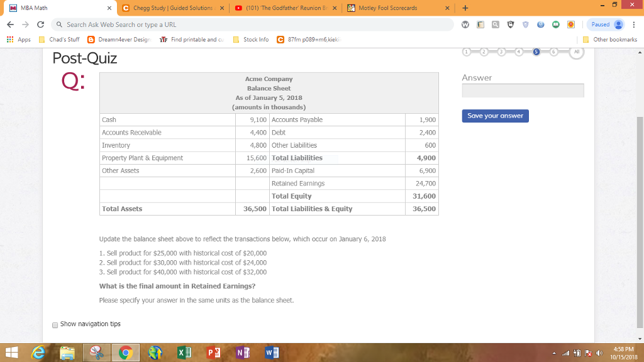Launch Excel from the taskbar
Screen dimensions: 644x362
click(184, 352)
